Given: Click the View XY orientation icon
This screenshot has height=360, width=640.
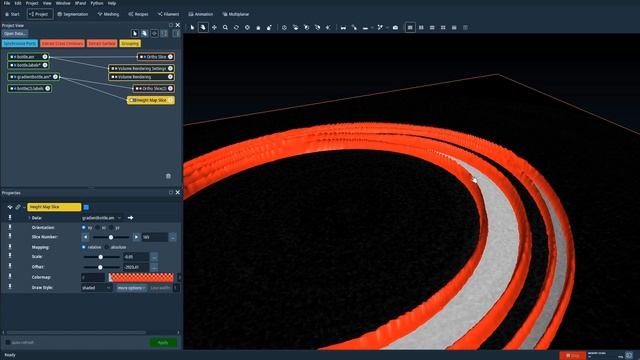Looking at the screenshot, I should click(295, 27).
